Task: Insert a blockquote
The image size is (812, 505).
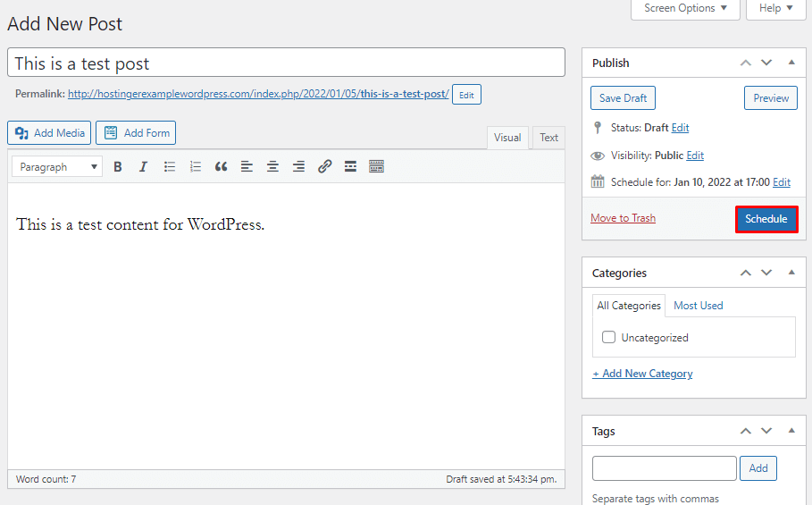Action: tap(222, 167)
